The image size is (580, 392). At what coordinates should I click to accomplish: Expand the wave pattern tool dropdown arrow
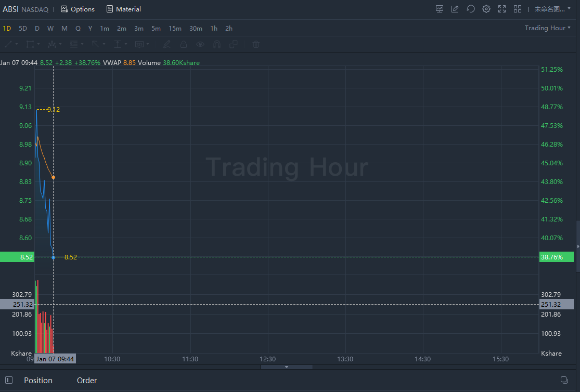[x=60, y=44]
